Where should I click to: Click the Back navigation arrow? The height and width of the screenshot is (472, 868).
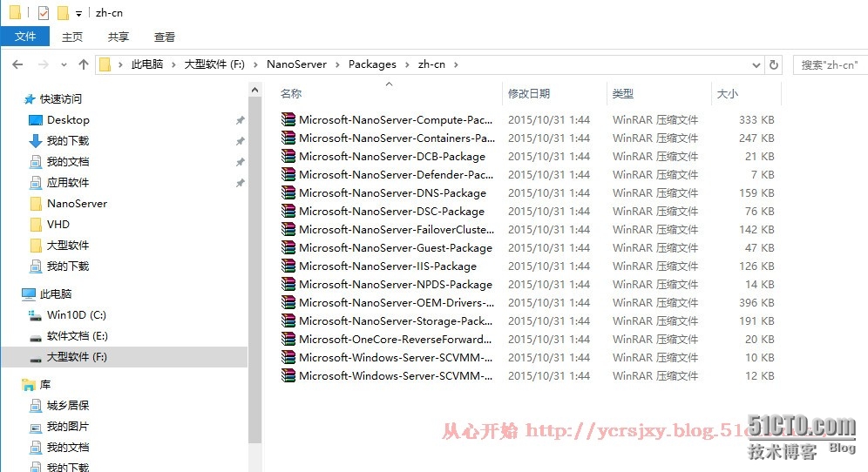tap(17, 64)
